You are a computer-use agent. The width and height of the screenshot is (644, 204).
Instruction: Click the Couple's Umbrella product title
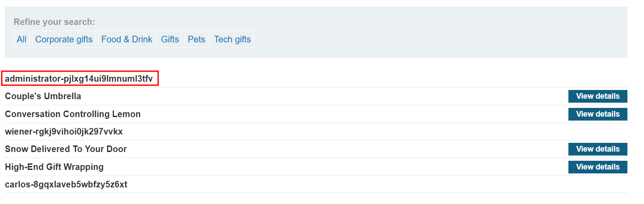[43, 96]
